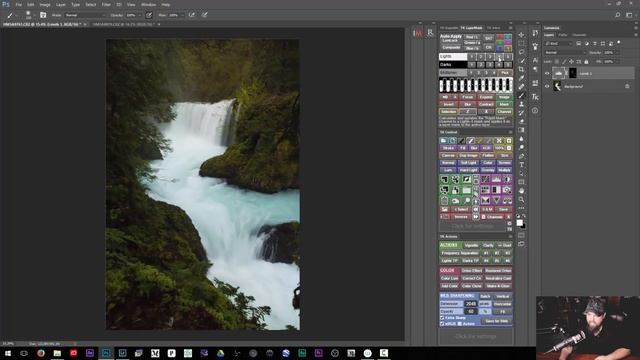Click the open file icon in TK Control
Image resolution: width=640 pixels, height=360 pixels.
[443, 140]
